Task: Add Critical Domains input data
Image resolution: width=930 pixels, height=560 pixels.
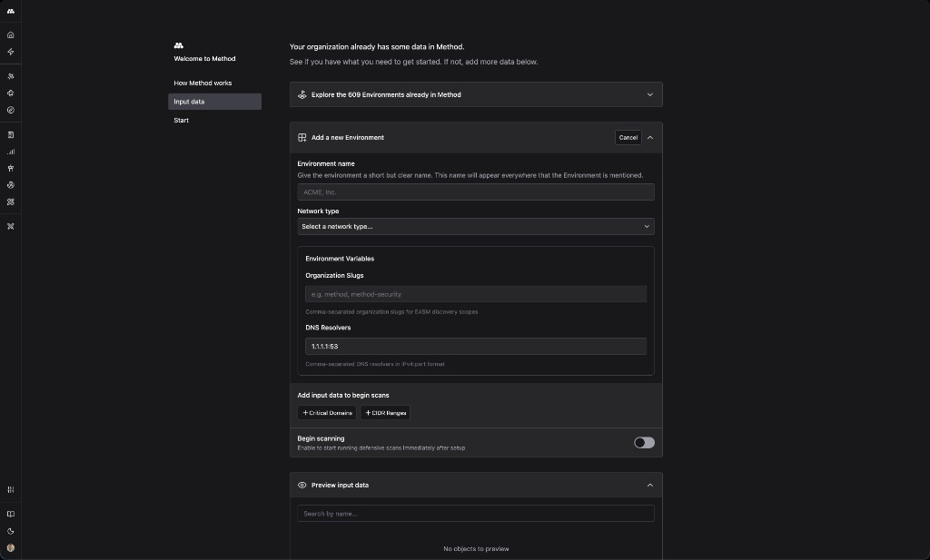Action: (x=327, y=413)
